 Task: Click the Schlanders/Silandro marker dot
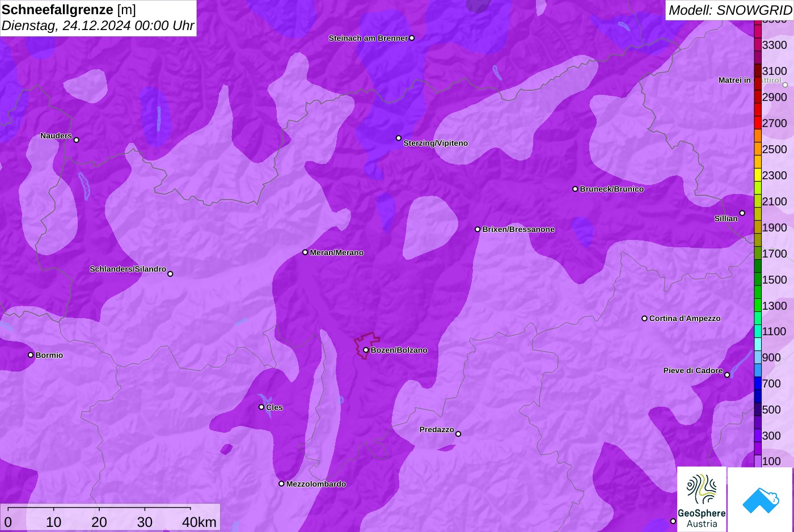click(x=170, y=274)
